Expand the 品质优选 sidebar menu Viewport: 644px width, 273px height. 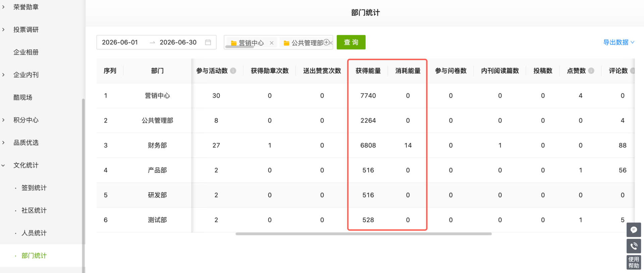[x=26, y=142]
